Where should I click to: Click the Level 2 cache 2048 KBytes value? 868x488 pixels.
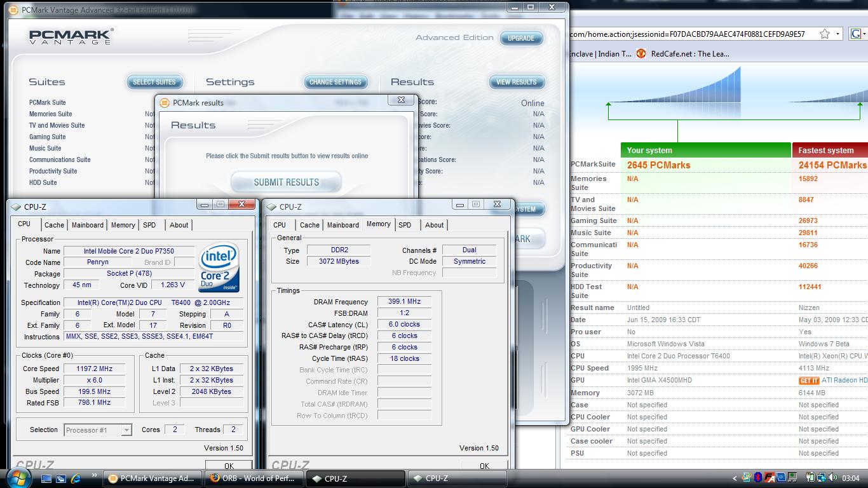pos(212,391)
